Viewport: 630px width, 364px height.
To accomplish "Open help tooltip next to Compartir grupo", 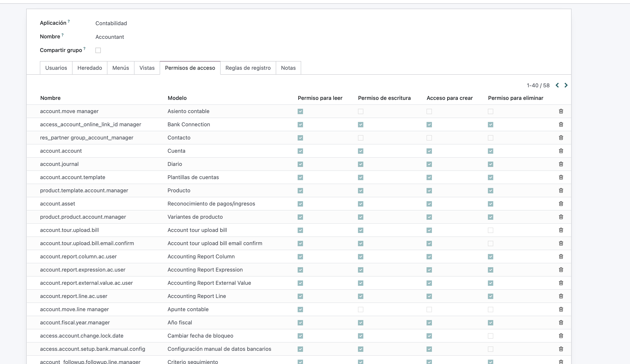I will click(84, 48).
